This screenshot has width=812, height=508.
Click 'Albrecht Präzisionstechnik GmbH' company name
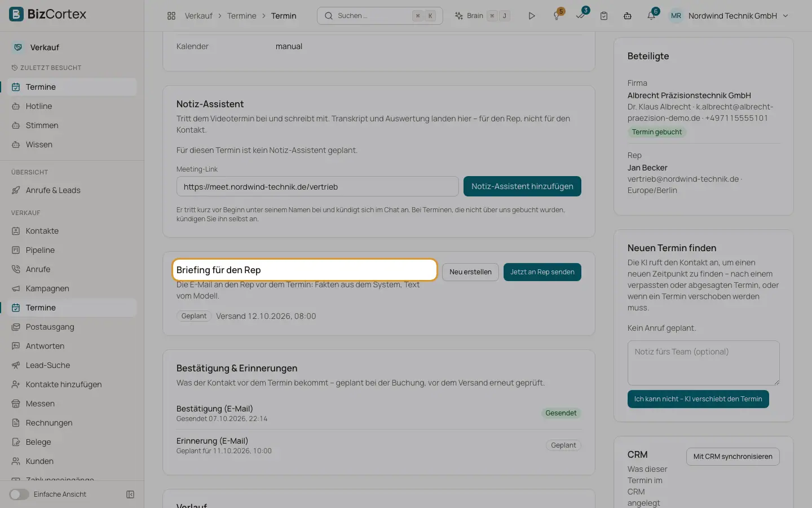click(689, 95)
